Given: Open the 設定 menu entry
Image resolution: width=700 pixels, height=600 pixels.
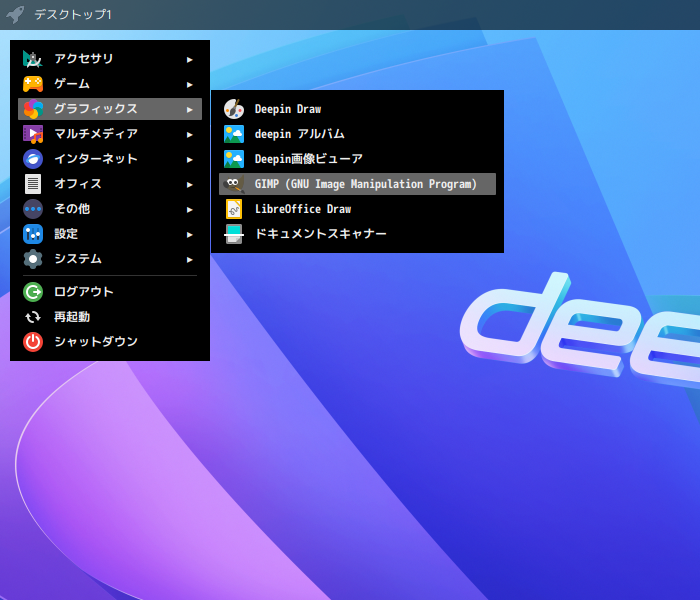Looking at the screenshot, I should pyautogui.click(x=110, y=234).
